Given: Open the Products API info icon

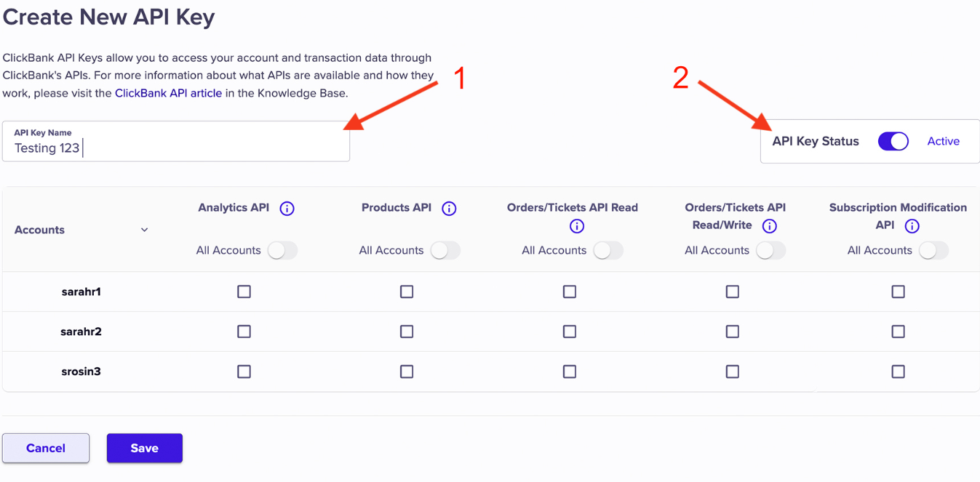Looking at the screenshot, I should point(449,209).
